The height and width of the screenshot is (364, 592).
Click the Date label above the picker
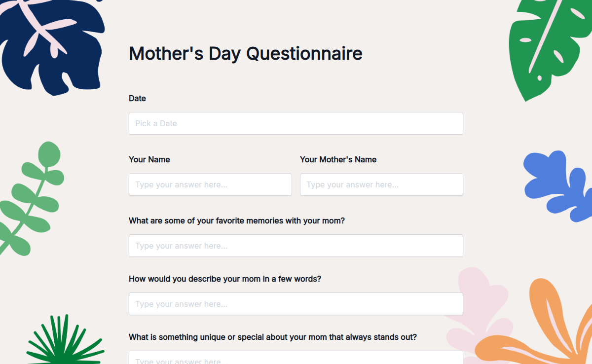[x=137, y=98]
